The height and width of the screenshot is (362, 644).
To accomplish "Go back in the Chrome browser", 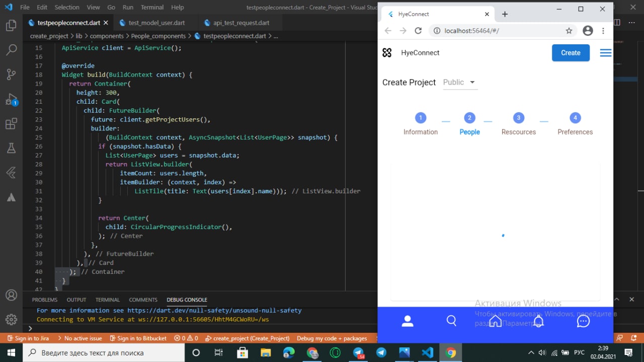I will (x=388, y=31).
